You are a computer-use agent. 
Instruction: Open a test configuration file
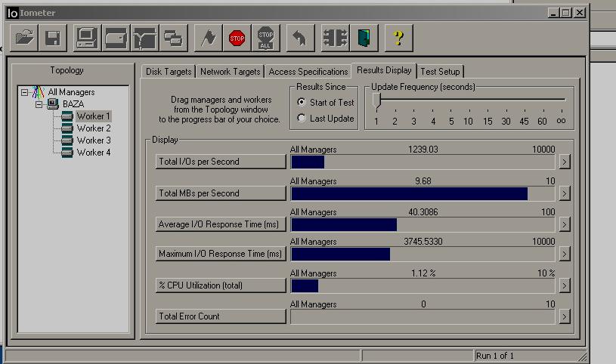(x=26, y=37)
